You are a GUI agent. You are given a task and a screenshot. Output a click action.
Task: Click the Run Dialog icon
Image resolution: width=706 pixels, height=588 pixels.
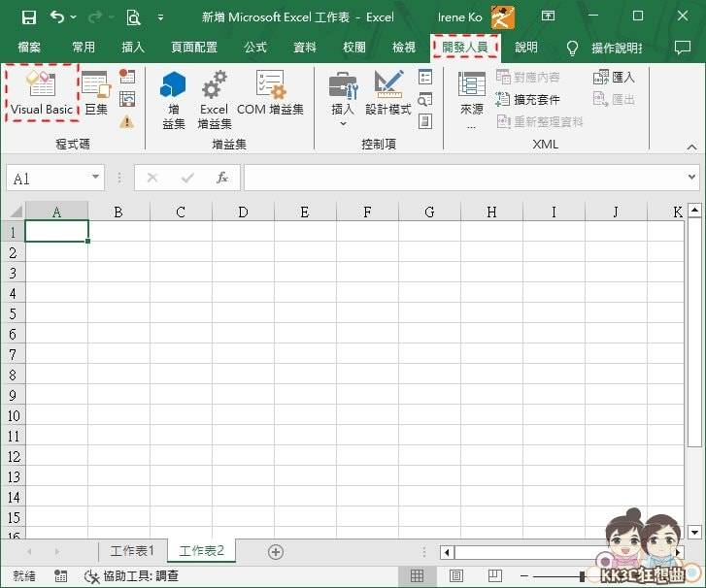pos(425,121)
